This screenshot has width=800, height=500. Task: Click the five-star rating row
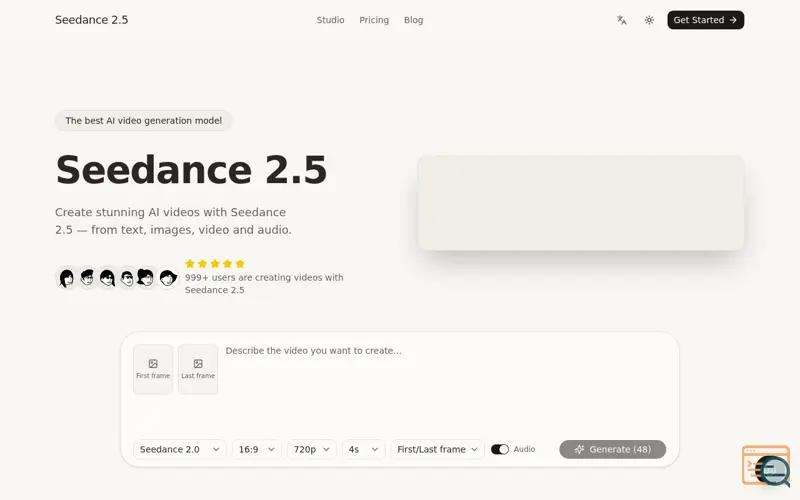click(x=215, y=264)
